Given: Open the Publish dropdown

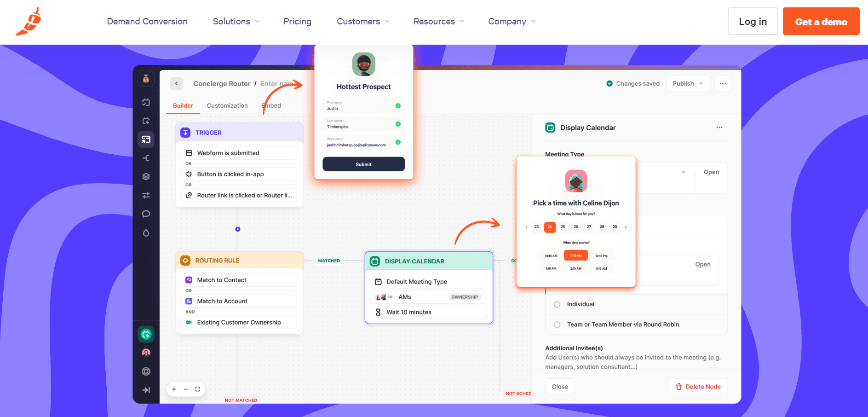Looking at the screenshot, I should click(688, 84).
